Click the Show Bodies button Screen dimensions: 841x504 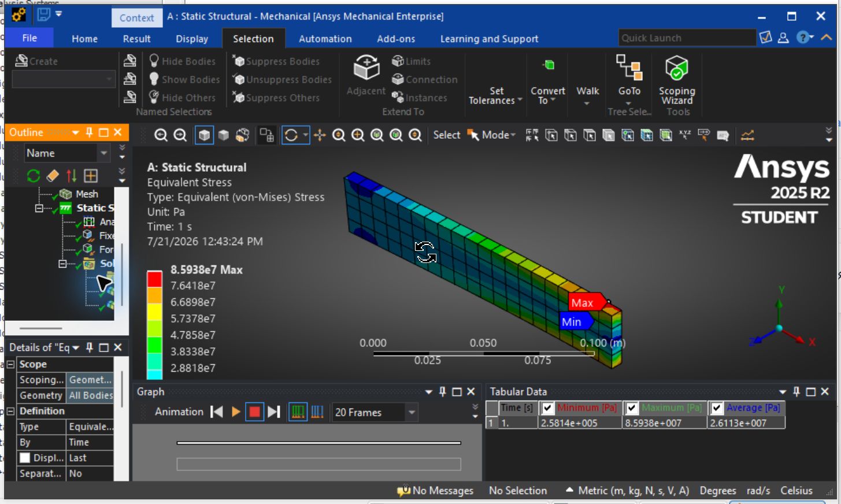pyautogui.click(x=184, y=79)
